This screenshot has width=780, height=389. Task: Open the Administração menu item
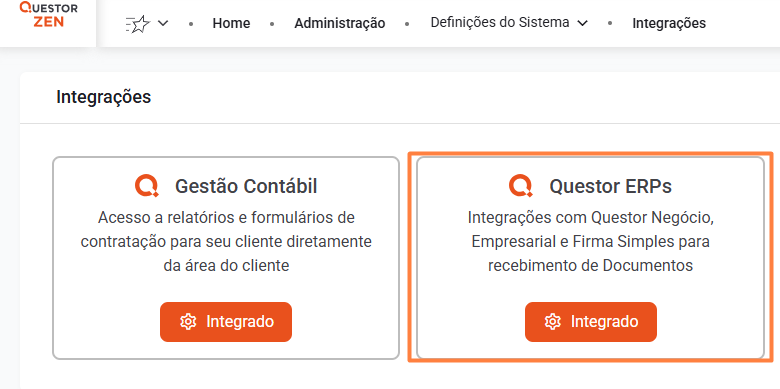pyautogui.click(x=340, y=23)
